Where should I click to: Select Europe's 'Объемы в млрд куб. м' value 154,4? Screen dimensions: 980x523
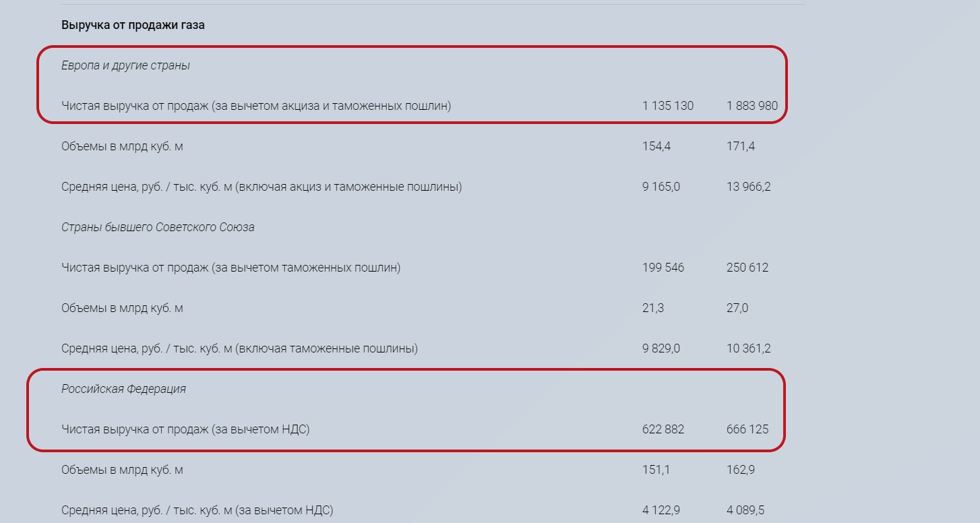coord(656,146)
